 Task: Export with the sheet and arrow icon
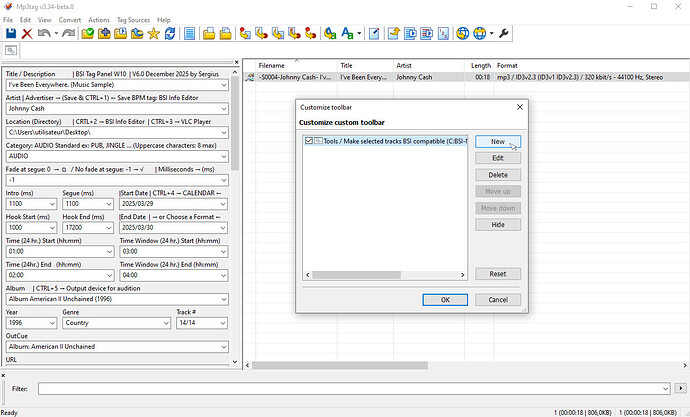(393, 33)
